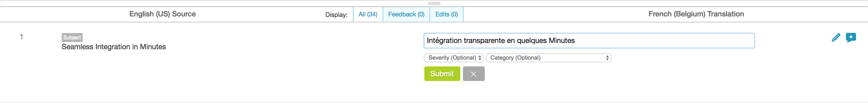Click the pencil edit translation icon
The width and height of the screenshot is (868, 112).
836,38
